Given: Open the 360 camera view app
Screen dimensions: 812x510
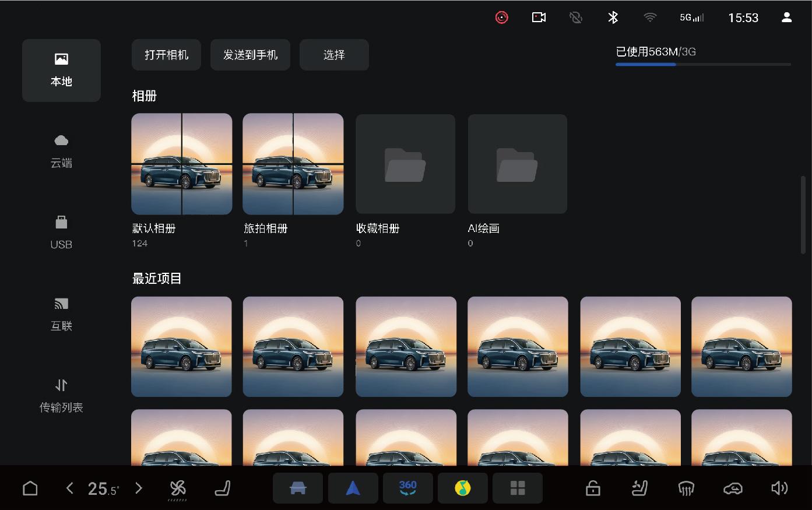Looking at the screenshot, I should click(x=407, y=488).
